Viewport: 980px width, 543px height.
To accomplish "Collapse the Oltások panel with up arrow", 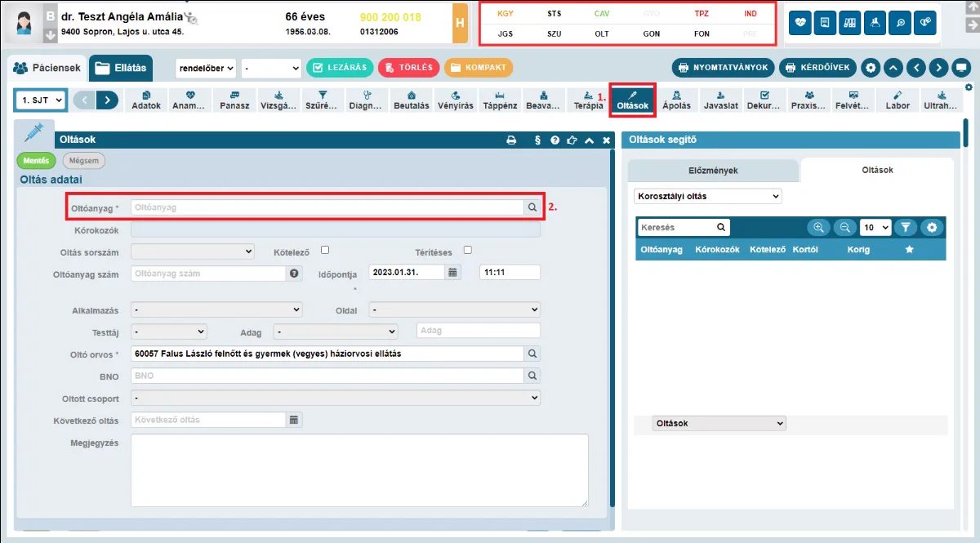I will click(589, 140).
